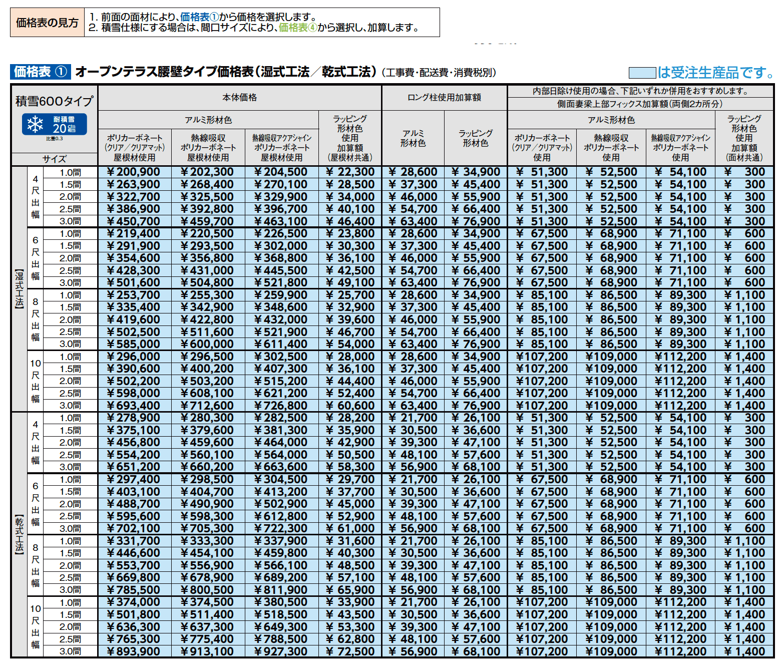Click the ¥200,900 price cell
The height and width of the screenshot is (672, 784).
pos(134,172)
